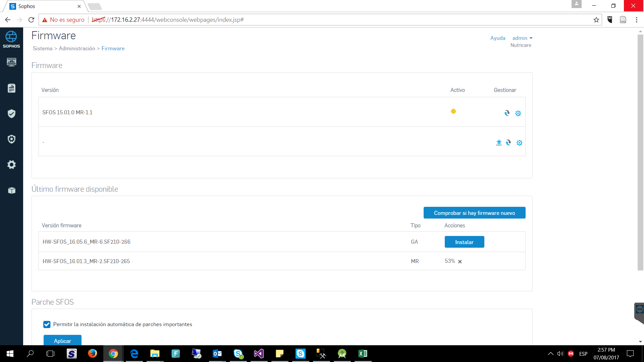644x362 pixels.
Task: Close the Sophos browser tab
Action: (79, 6)
